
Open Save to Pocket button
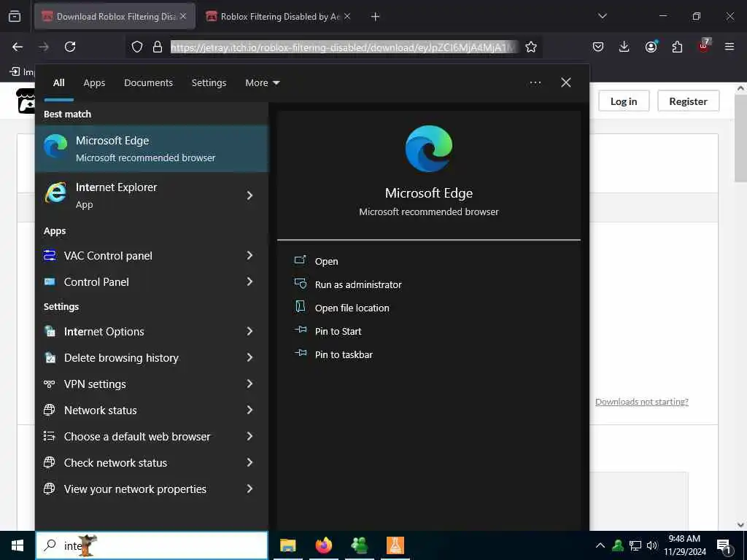(x=598, y=47)
